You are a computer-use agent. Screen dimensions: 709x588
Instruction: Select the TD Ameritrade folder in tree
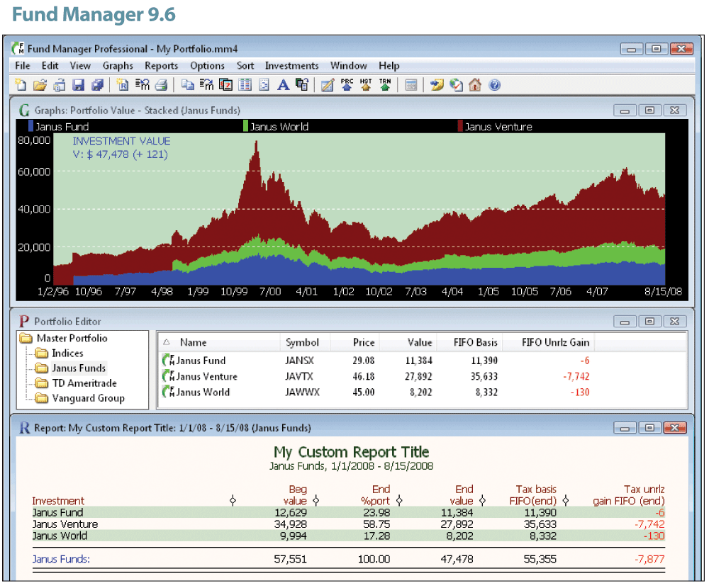click(84, 383)
